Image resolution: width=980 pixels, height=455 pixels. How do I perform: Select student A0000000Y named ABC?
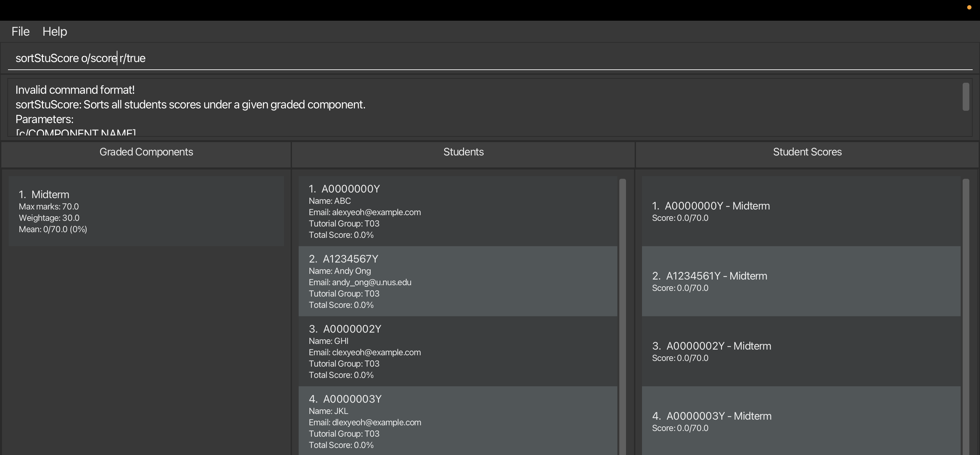click(458, 211)
